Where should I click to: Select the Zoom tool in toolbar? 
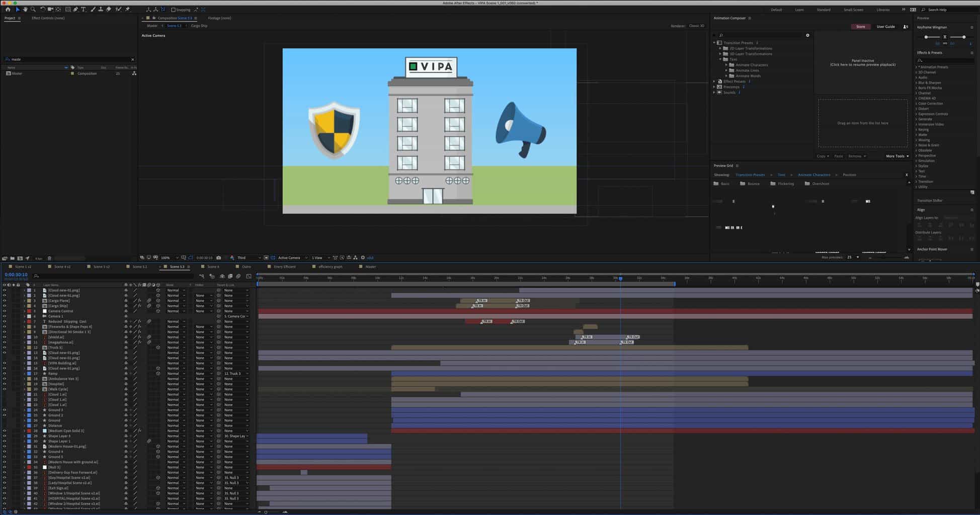click(33, 10)
